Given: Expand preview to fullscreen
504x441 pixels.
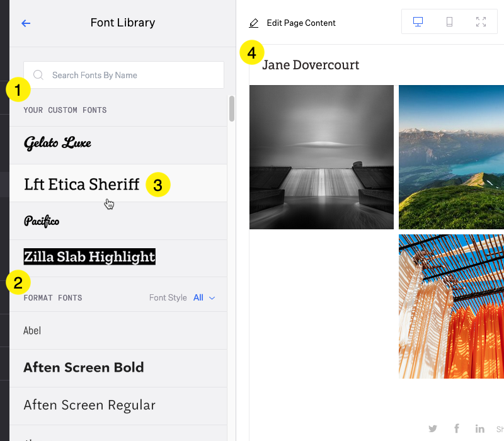Looking at the screenshot, I should coord(481,22).
